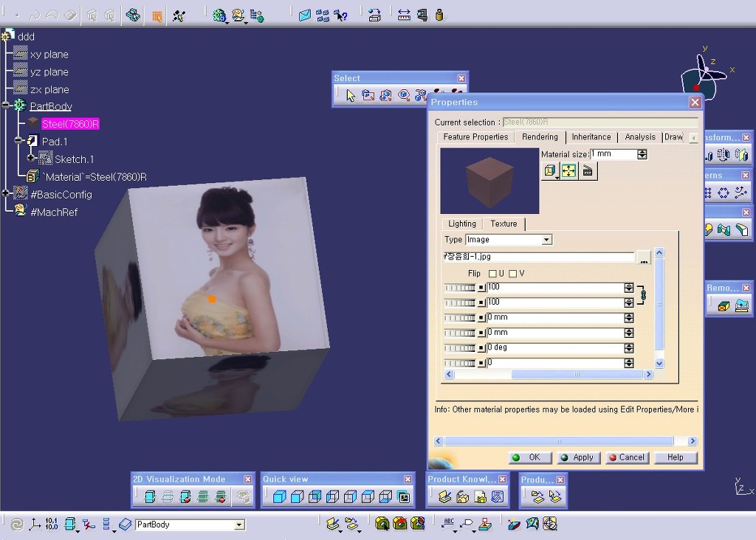Click the first texture scale slider

pyautogui.click(x=459, y=288)
